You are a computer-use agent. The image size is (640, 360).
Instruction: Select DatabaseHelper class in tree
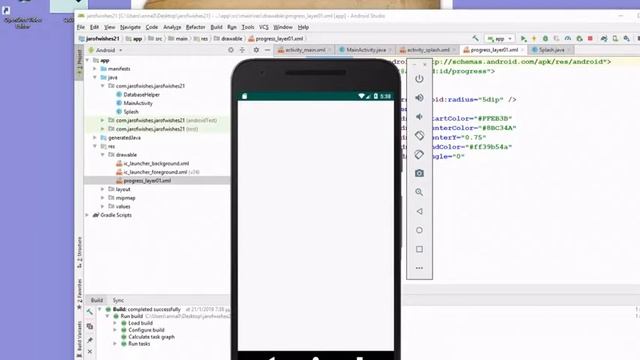click(141, 95)
